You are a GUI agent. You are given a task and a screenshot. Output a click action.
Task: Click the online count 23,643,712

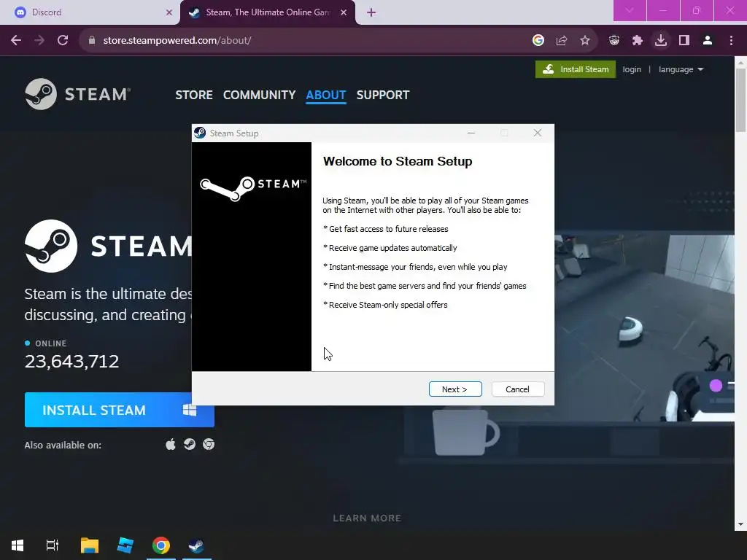click(x=71, y=362)
